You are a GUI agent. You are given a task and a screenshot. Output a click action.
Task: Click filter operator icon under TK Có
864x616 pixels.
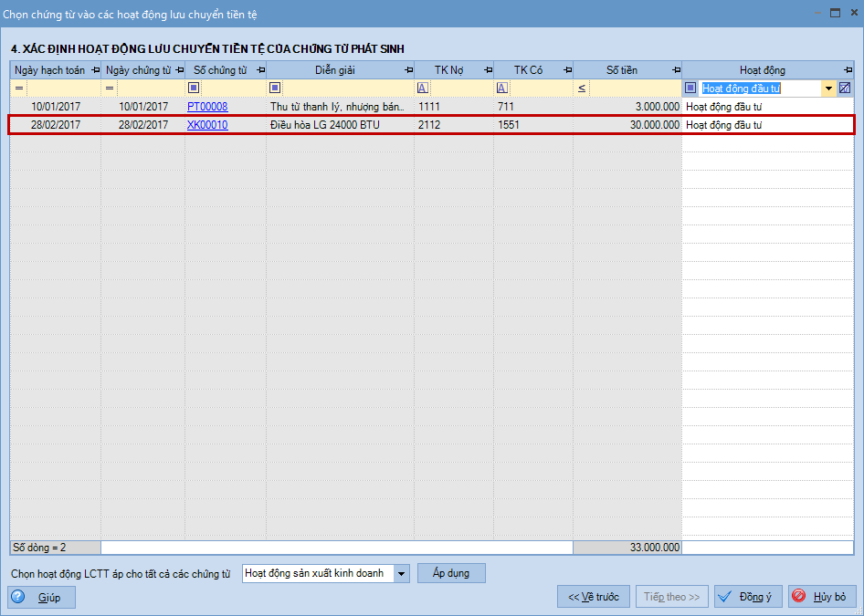[x=501, y=89]
